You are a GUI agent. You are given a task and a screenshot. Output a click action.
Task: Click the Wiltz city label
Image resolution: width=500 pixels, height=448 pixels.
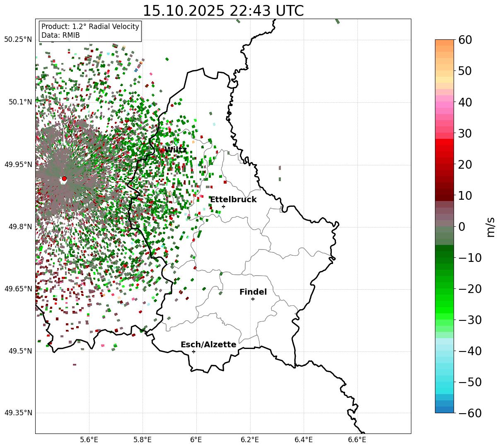pos(176,150)
